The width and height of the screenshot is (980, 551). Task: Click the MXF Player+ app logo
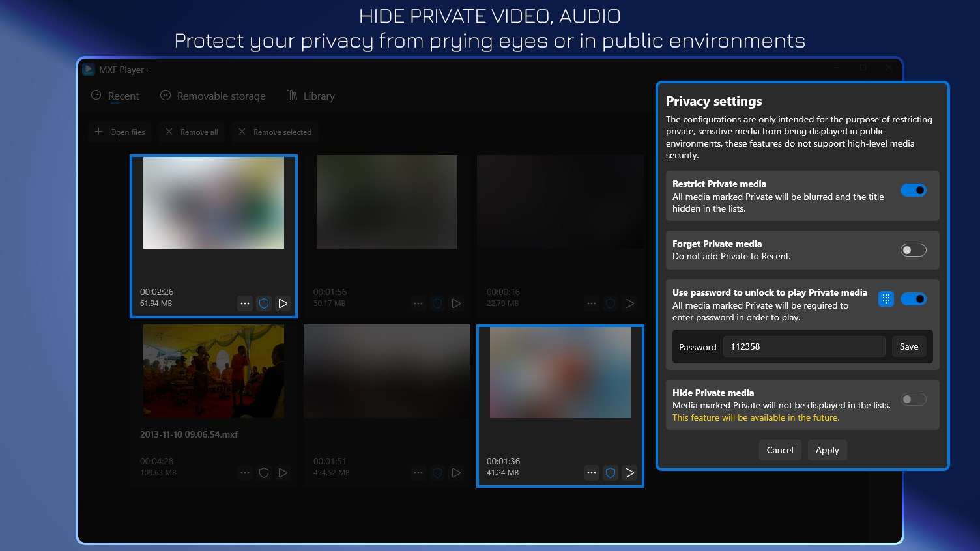(x=89, y=68)
